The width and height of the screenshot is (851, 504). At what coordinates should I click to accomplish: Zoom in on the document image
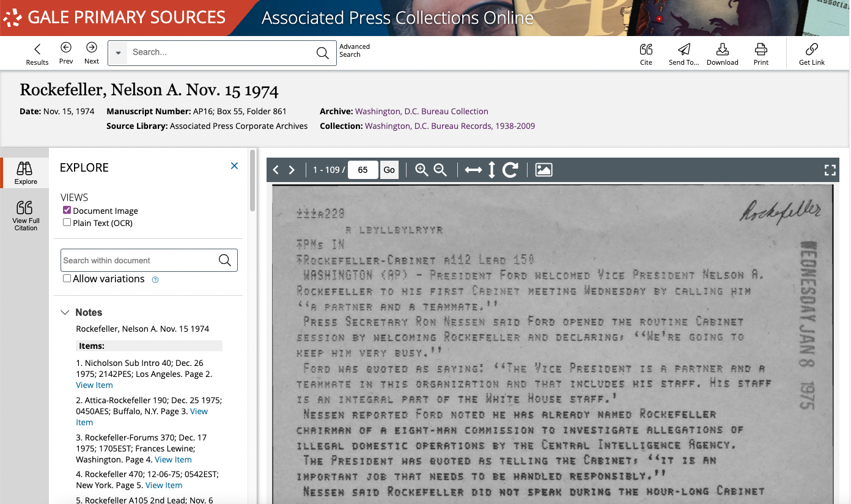[x=421, y=170]
